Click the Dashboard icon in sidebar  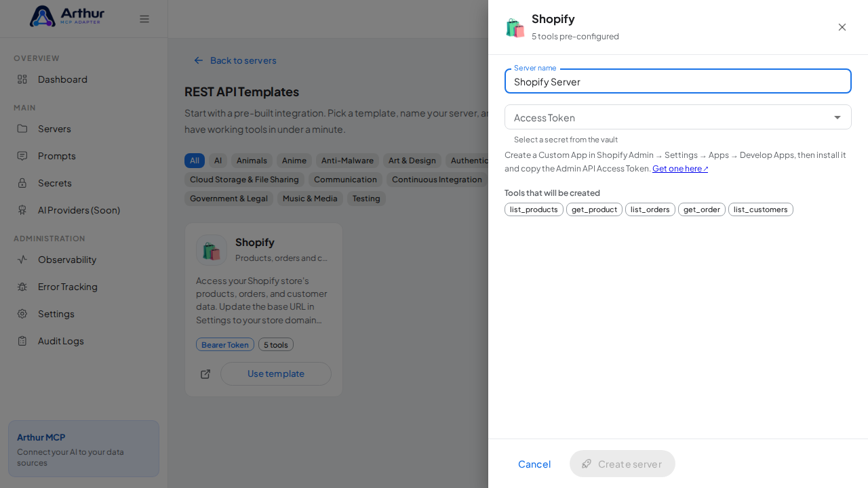tap(22, 79)
